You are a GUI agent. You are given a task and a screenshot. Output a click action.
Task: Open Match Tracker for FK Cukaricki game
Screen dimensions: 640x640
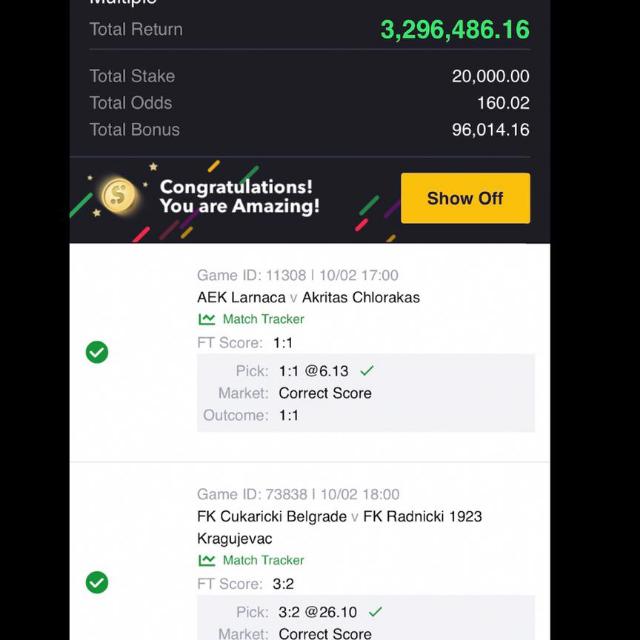[251, 560]
